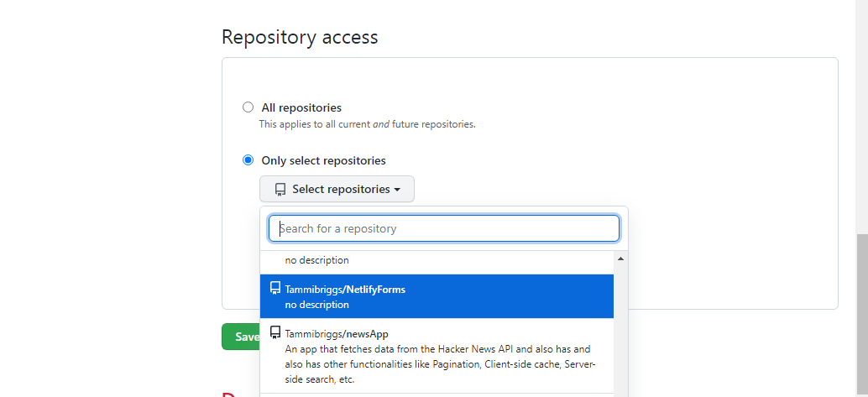Image resolution: width=868 pixels, height=397 pixels.
Task: Click the repo icon in Select repositories button
Action: (x=280, y=190)
